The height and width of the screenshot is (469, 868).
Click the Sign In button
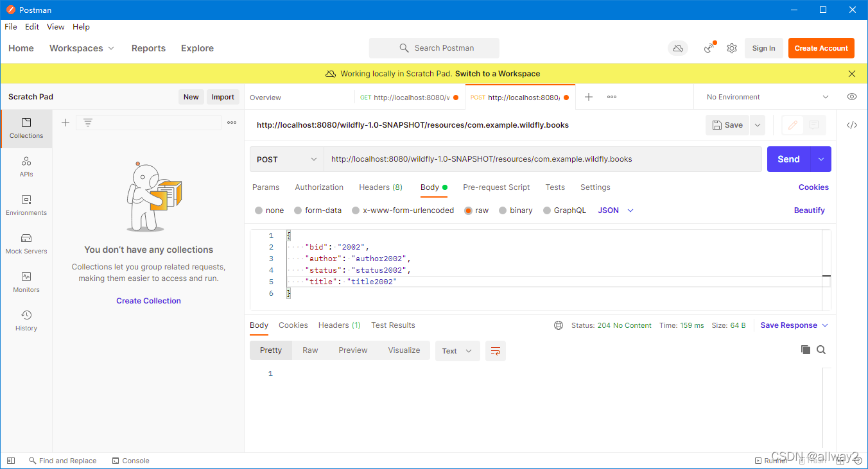[x=763, y=48]
